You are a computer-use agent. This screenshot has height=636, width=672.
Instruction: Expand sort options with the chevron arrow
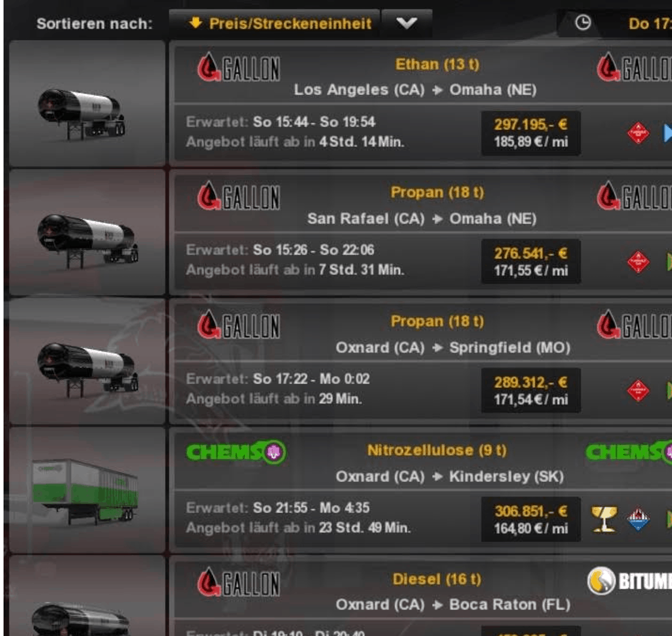pyautogui.click(x=406, y=23)
